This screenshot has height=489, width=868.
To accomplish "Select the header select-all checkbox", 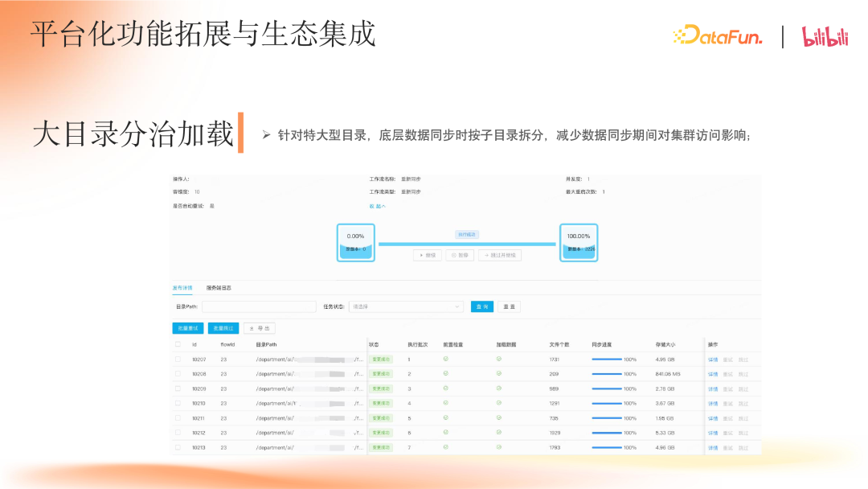I will click(178, 344).
